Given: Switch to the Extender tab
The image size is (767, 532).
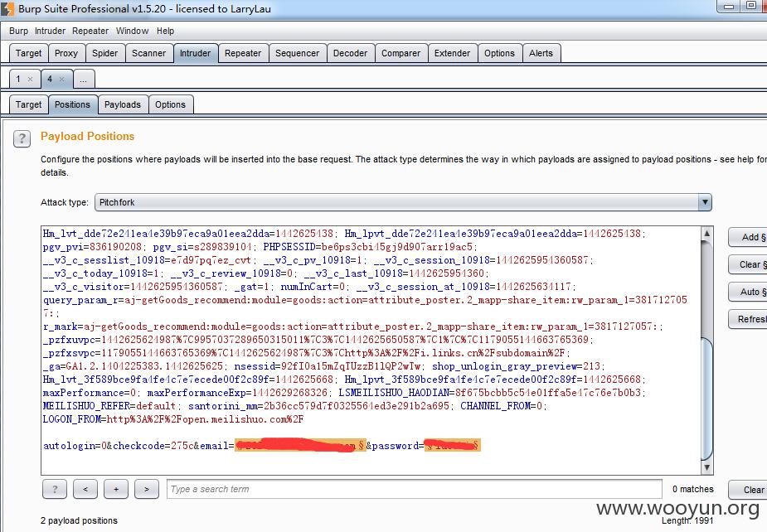Looking at the screenshot, I should coord(452,53).
